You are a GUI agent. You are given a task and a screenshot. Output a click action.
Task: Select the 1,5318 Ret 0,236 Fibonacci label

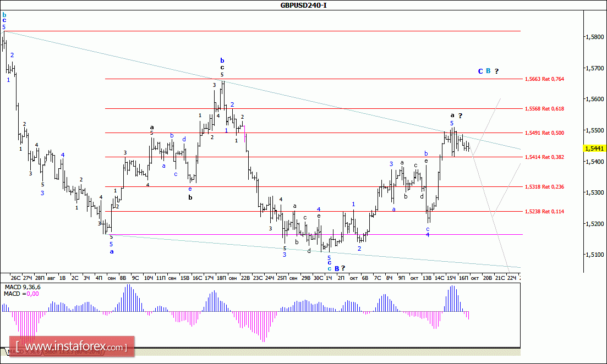pos(544,187)
